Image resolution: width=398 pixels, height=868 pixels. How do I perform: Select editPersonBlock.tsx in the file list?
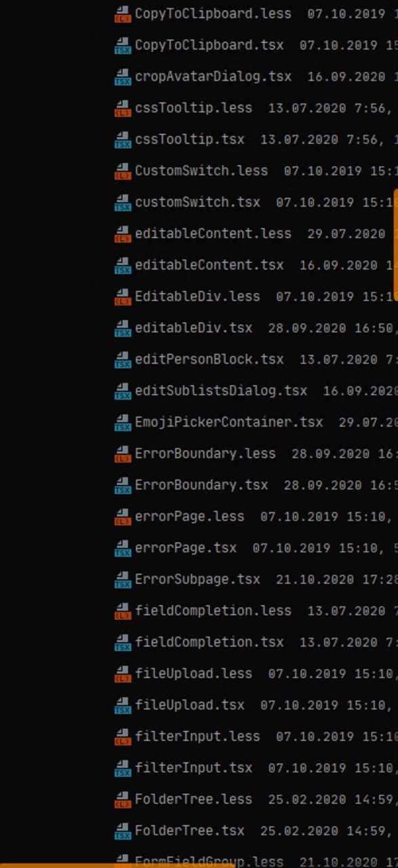click(x=209, y=359)
